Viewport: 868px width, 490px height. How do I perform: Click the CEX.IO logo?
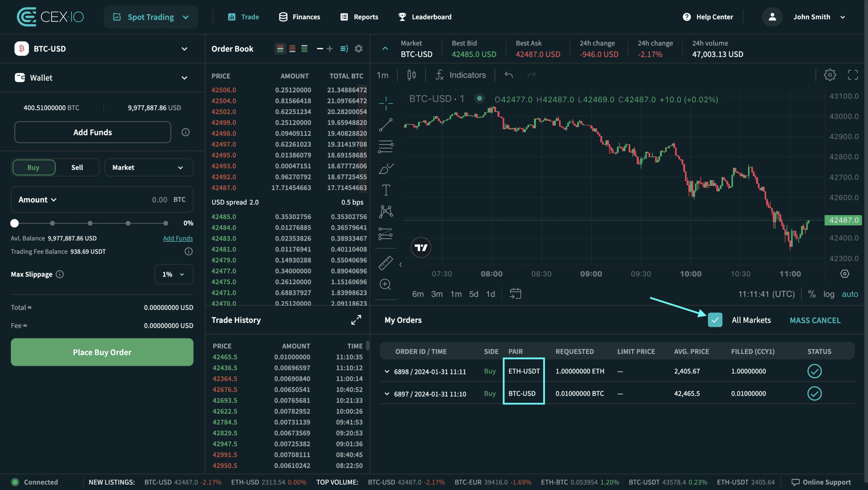pos(50,17)
